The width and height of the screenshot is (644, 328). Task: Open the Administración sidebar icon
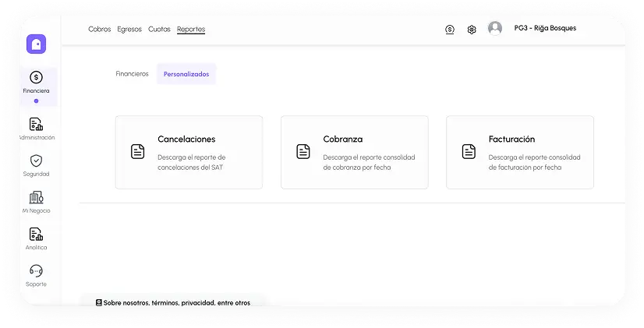click(36, 124)
